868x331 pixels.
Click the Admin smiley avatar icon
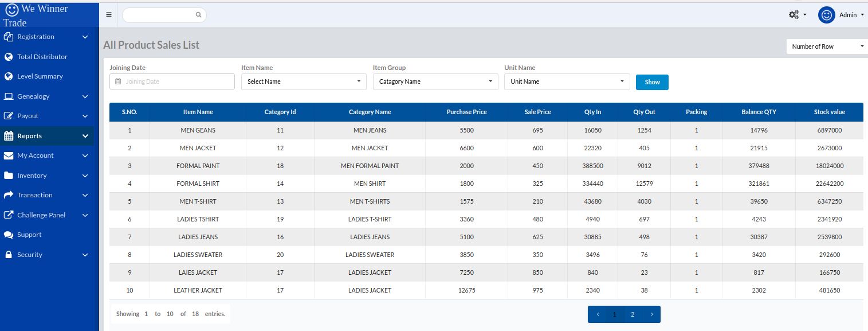[x=826, y=15]
